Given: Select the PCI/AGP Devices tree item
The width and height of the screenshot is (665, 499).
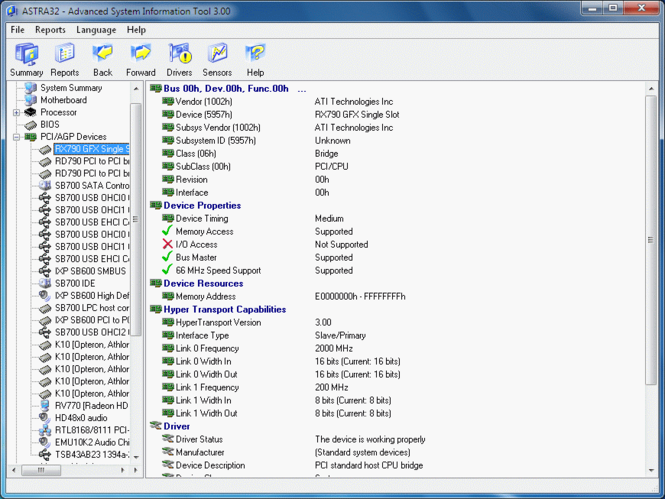Looking at the screenshot, I should pyautogui.click(x=73, y=137).
